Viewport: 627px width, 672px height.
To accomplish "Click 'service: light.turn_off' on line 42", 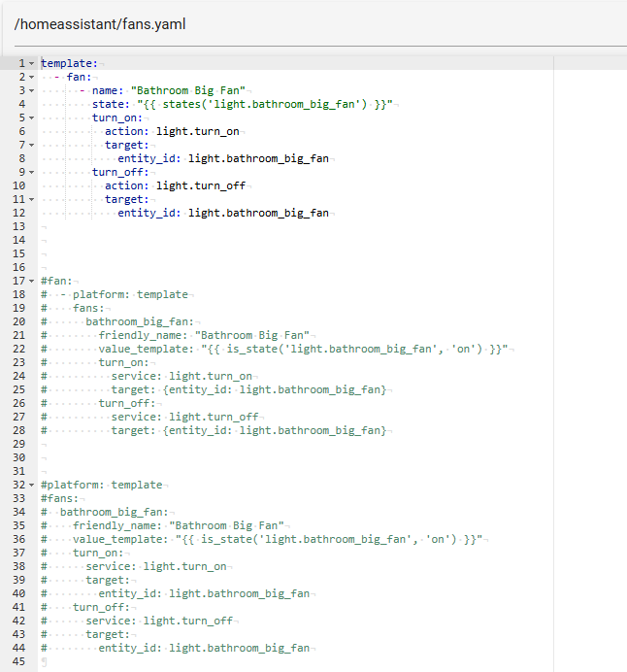I will pyautogui.click(x=159, y=621).
